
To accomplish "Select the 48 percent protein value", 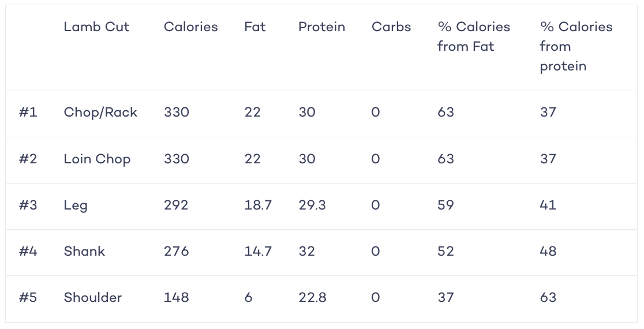I will coord(548,251).
